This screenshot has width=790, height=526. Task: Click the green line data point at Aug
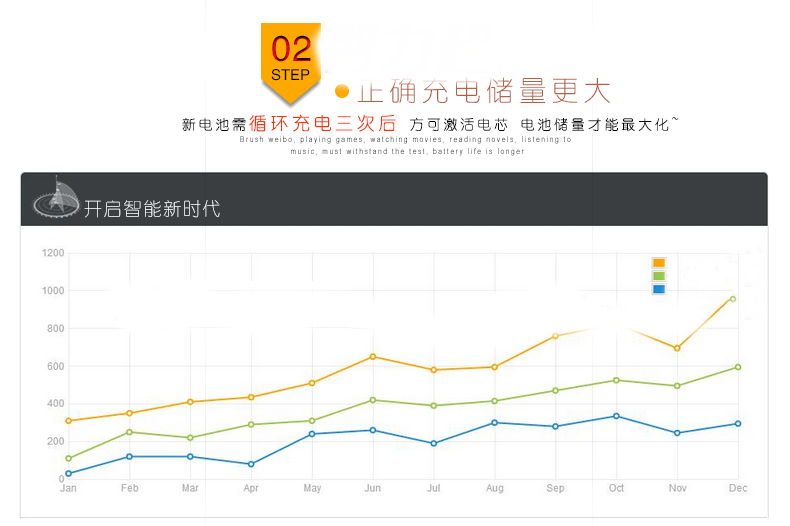[494, 401]
